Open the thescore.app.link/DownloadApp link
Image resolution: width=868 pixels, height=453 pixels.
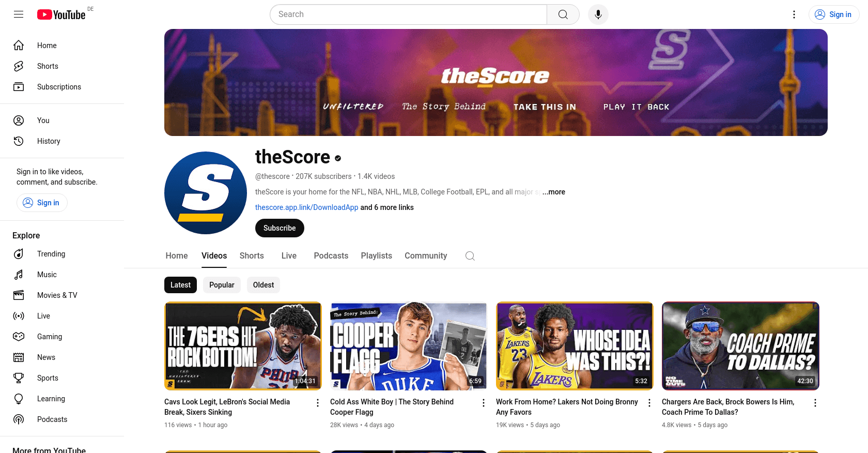point(306,207)
